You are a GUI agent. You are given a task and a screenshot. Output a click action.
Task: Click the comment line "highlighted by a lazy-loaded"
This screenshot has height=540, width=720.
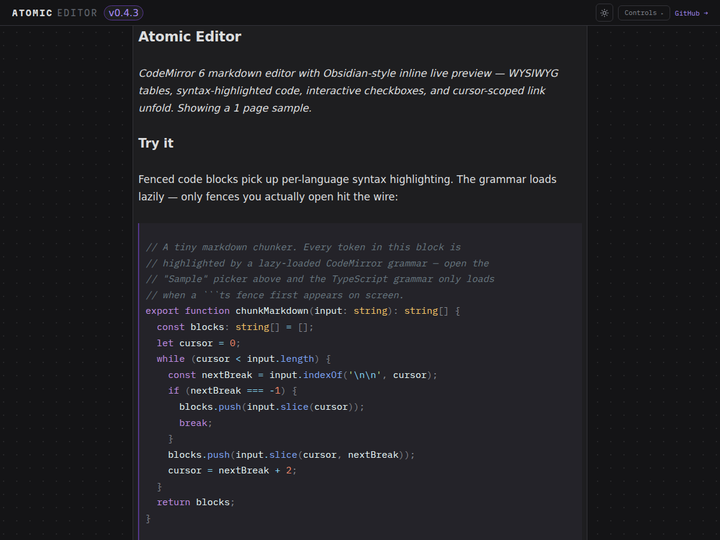click(x=317, y=263)
